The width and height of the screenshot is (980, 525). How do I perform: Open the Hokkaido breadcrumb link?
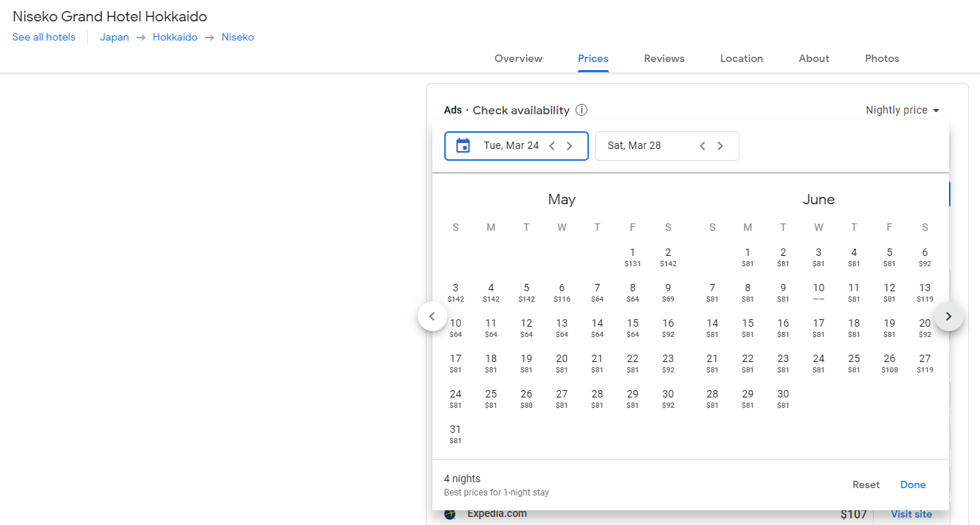click(175, 38)
